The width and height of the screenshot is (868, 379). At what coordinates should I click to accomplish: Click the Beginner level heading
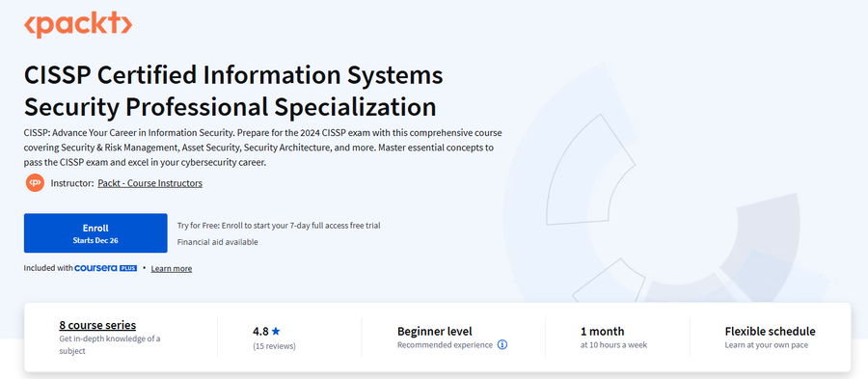click(435, 332)
